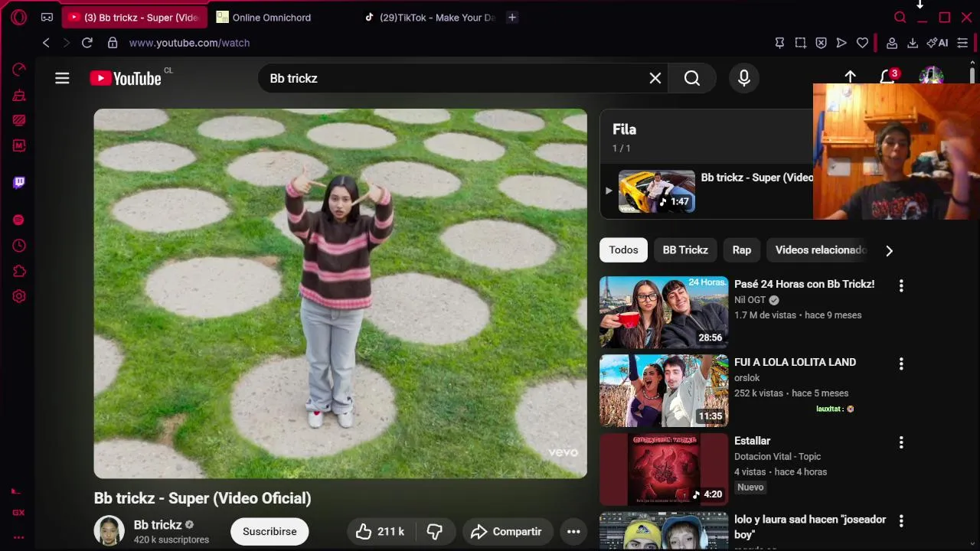Viewport: 980px width, 551px height.
Task: Open options menu for Pasé 24 Horas video
Action: [901, 285]
